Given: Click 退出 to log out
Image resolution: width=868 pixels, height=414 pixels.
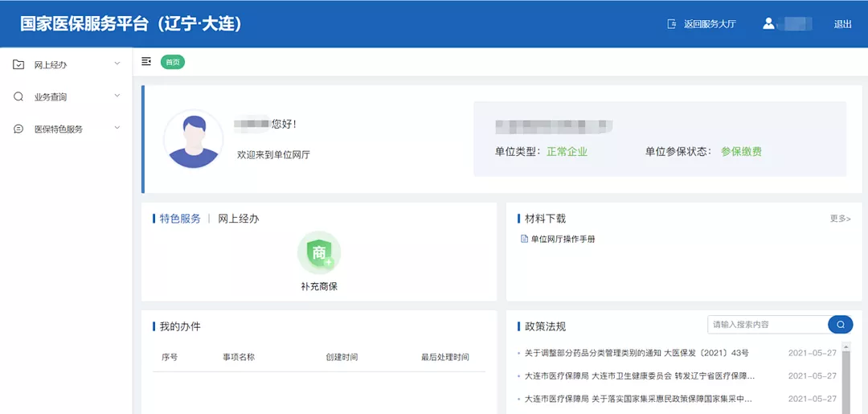Looking at the screenshot, I should (x=842, y=24).
